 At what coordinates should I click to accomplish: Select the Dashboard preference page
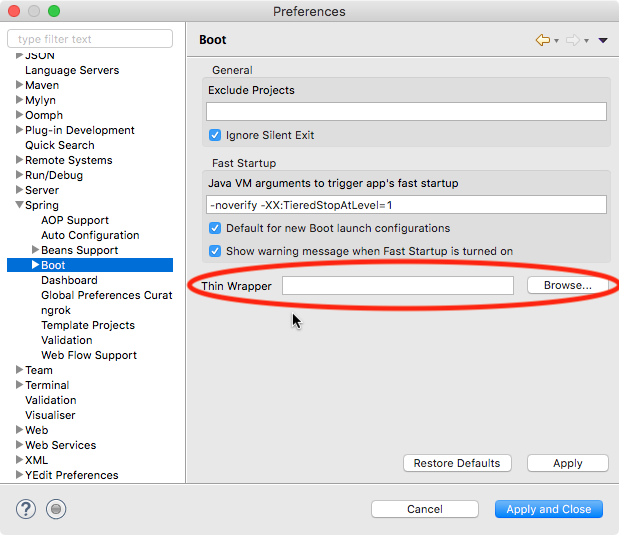pos(69,280)
